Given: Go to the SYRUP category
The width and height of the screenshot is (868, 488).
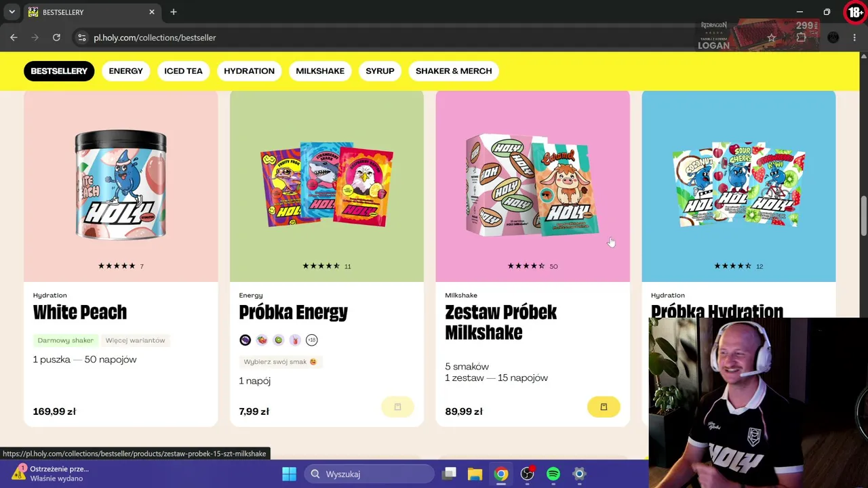Looking at the screenshot, I should point(380,71).
